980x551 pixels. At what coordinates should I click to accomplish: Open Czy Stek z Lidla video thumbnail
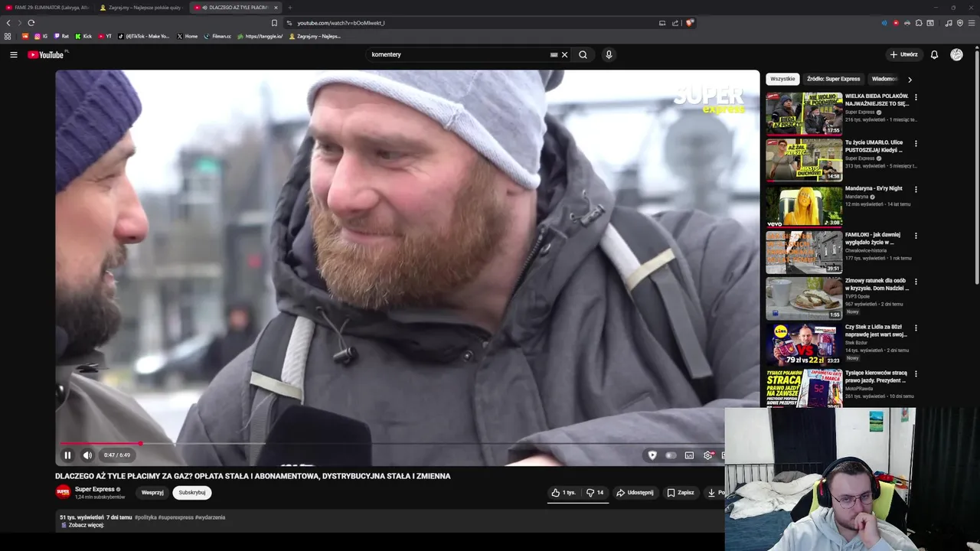coord(804,344)
